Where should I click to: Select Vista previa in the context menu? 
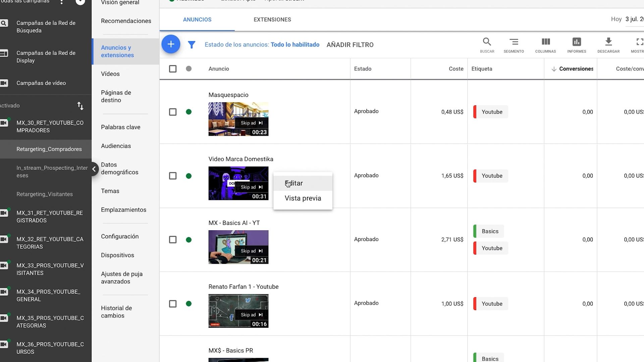303,198
